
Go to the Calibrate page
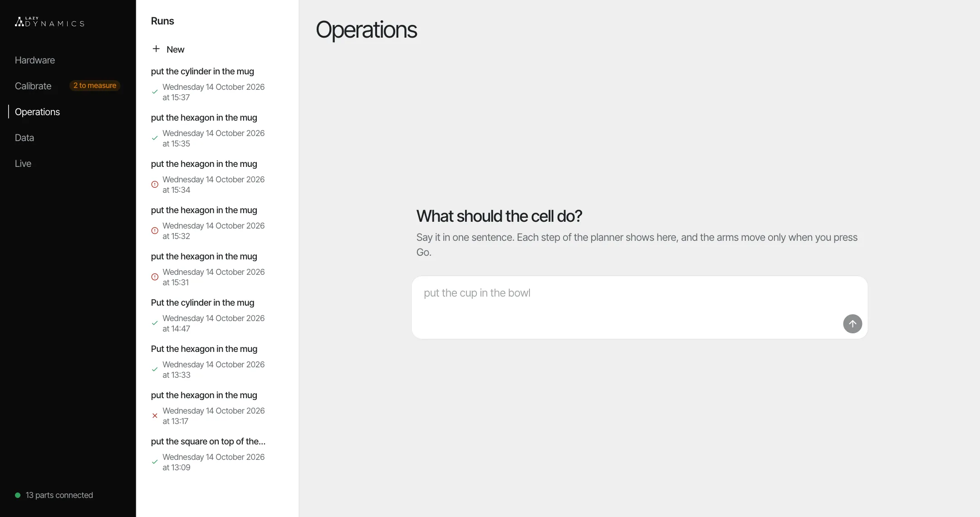pyautogui.click(x=33, y=86)
